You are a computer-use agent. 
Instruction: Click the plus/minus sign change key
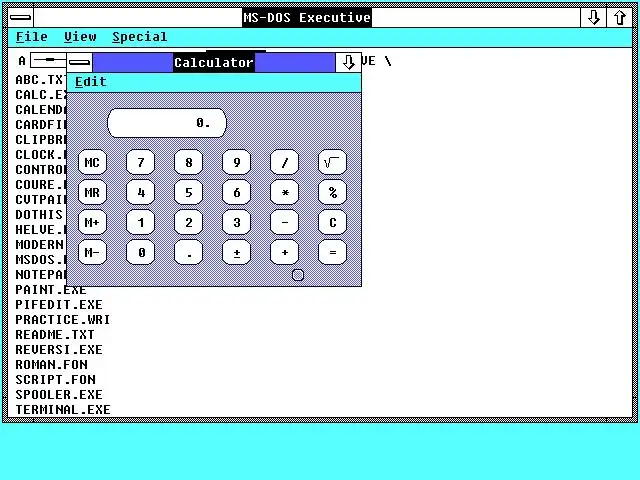236,252
